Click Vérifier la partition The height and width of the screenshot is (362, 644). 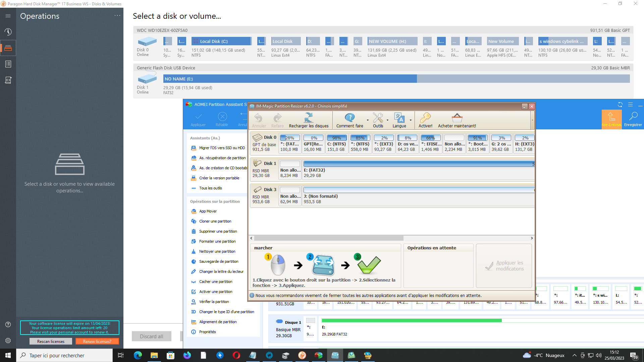[x=210, y=302]
